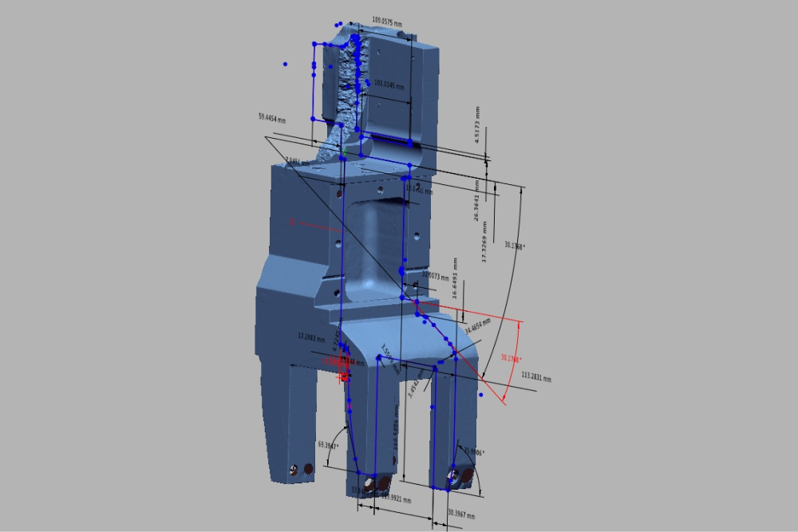798x532 pixels.
Task: Click the 59.4454 mm dimension text
Action: (272, 118)
